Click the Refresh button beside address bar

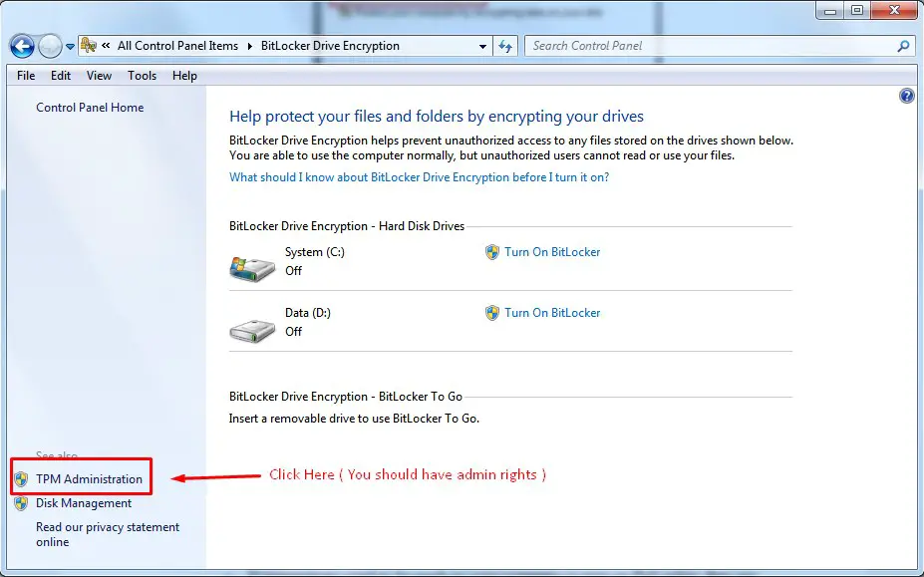point(505,46)
